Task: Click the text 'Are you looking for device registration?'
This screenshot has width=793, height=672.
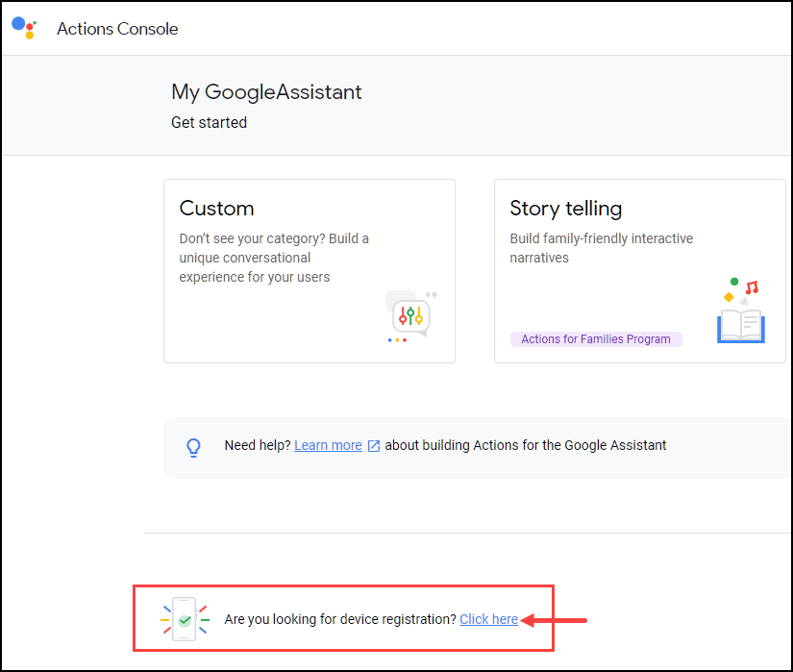Action: point(340,619)
